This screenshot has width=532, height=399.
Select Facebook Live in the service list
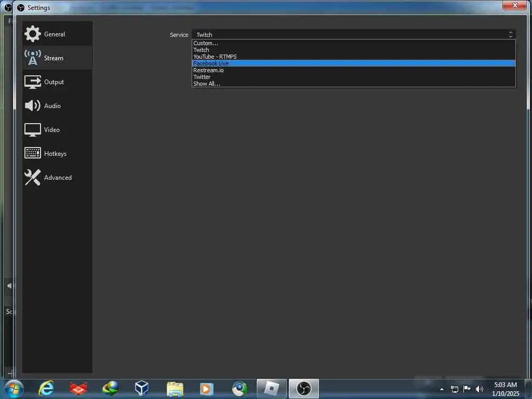(353, 63)
